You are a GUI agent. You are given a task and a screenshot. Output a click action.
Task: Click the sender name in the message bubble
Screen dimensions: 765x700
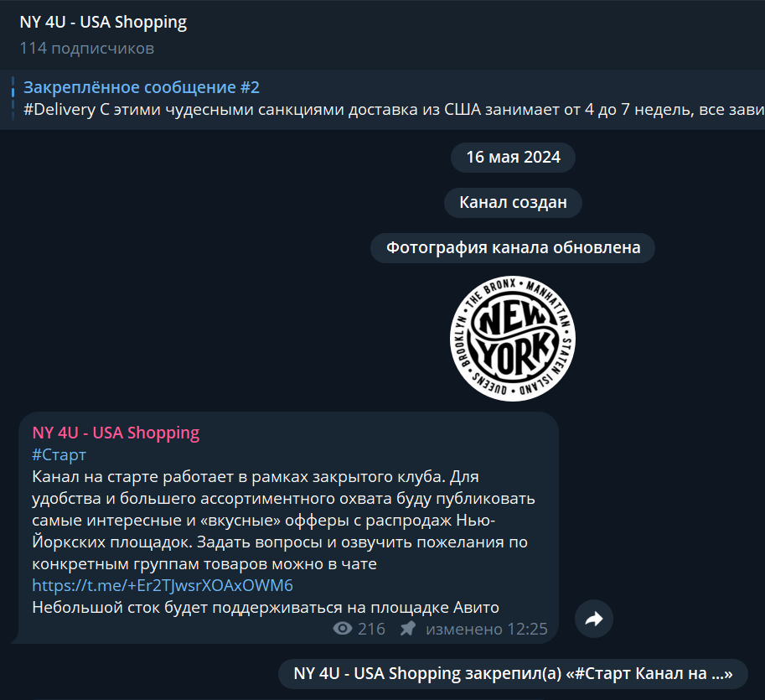coord(116,433)
